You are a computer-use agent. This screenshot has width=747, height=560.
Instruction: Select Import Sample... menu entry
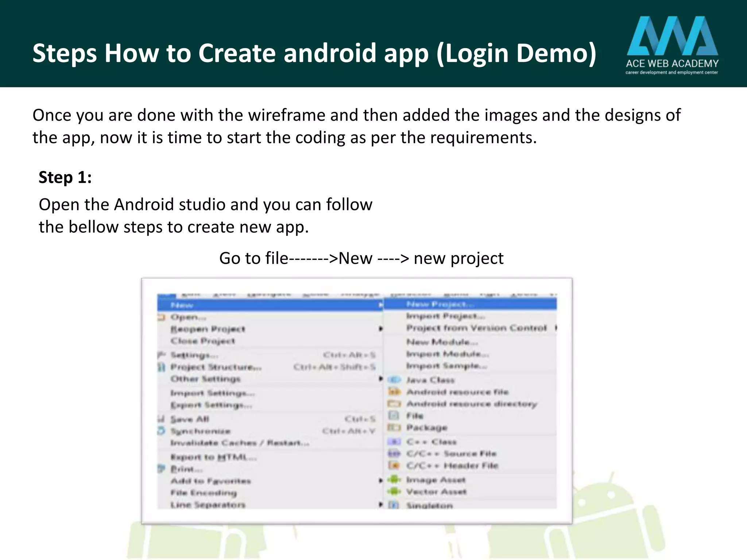pos(470,366)
